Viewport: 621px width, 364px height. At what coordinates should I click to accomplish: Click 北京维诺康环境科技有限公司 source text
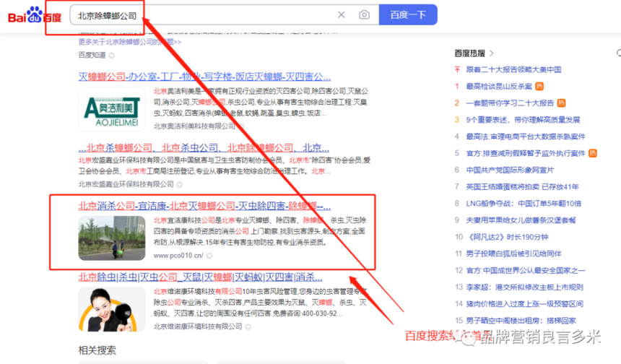coord(198,326)
